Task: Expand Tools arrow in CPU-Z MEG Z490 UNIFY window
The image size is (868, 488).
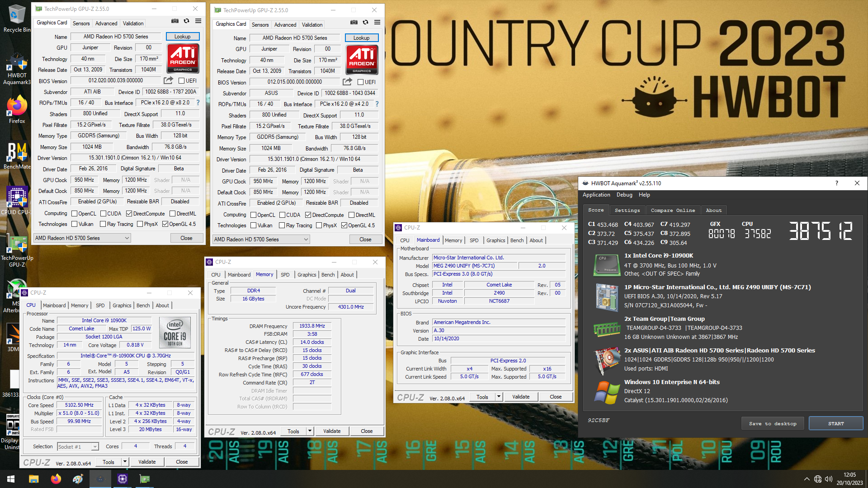Action: (x=499, y=396)
